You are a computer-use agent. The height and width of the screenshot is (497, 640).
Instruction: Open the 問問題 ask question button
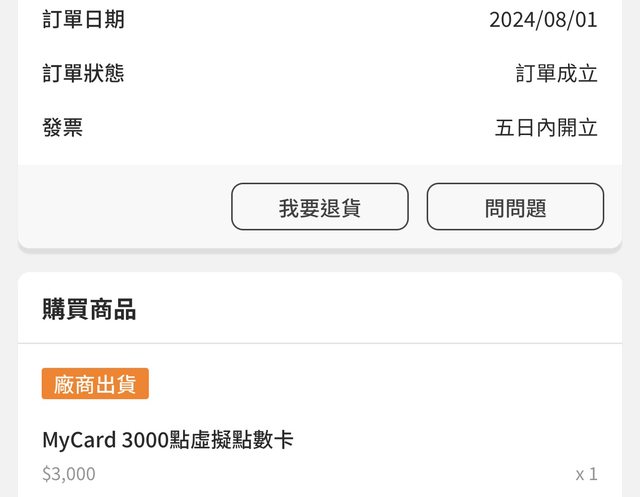[x=515, y=206]
